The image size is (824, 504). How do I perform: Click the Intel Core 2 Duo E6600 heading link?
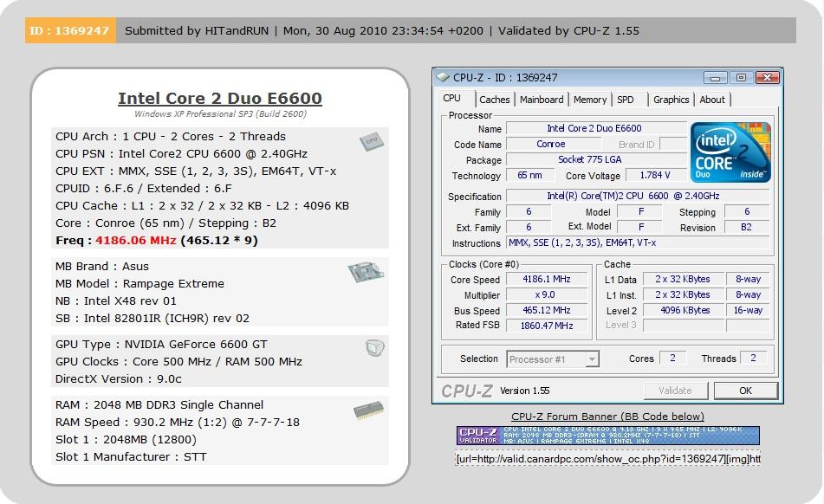[220, 98]
